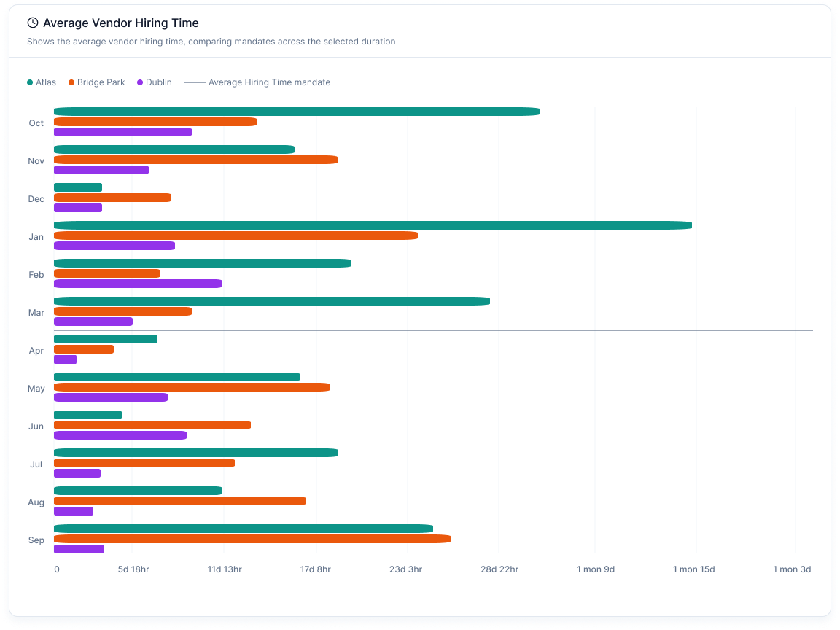Click the Jan label on the y-axis

point(36,237)
